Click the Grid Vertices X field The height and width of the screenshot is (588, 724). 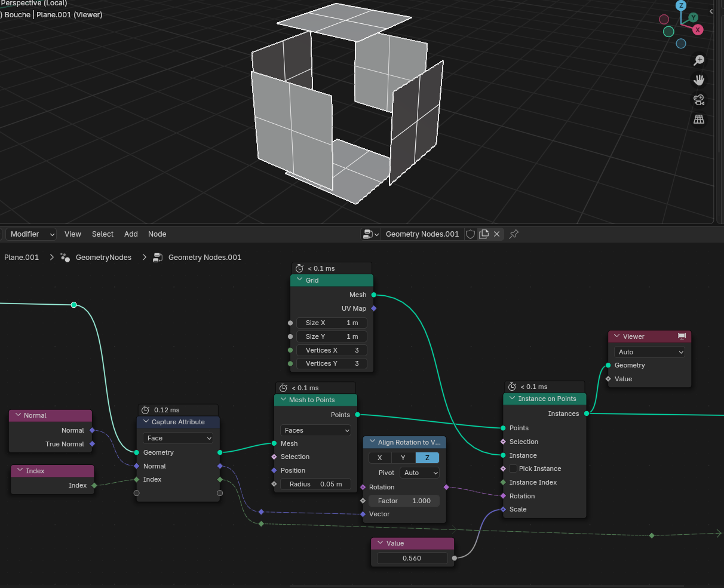coord(332,350)
